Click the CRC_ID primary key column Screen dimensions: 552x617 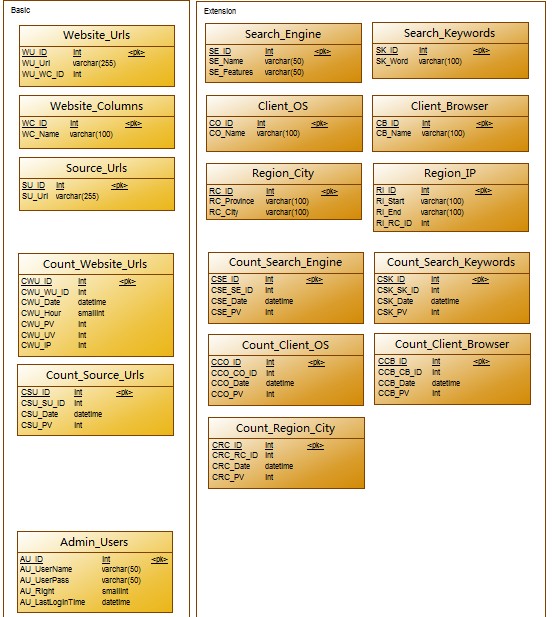point(227,445)
